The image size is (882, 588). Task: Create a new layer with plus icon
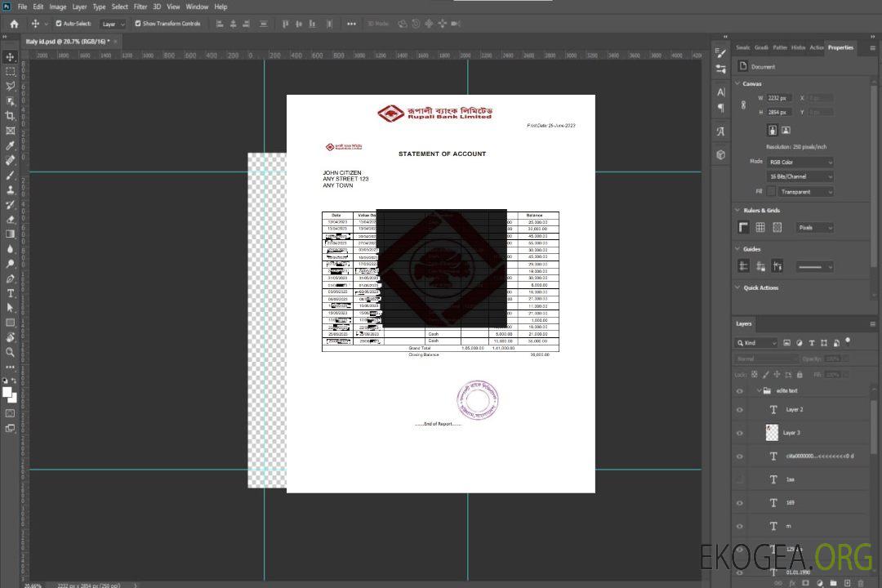[847, 583]
